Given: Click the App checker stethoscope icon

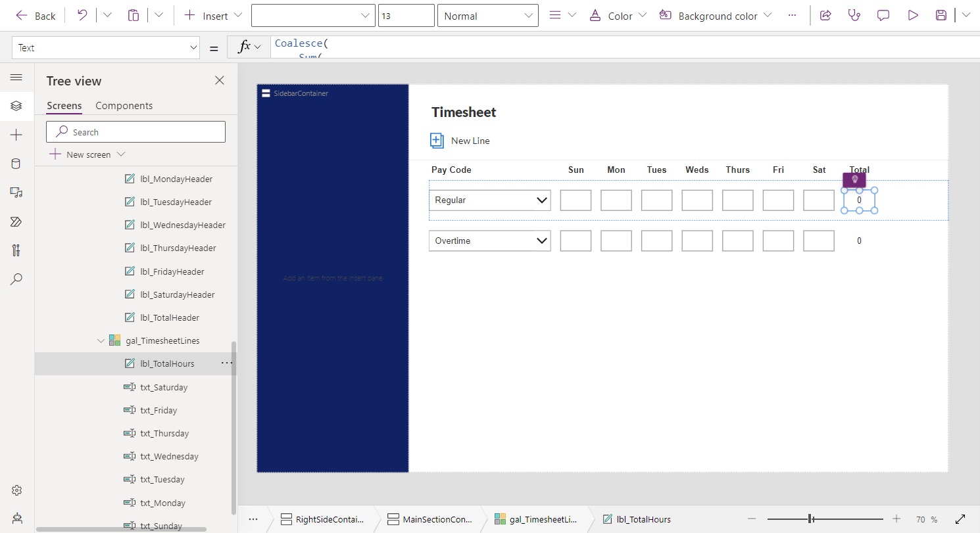Looking at the screenshot, I should tap(854, 16).
